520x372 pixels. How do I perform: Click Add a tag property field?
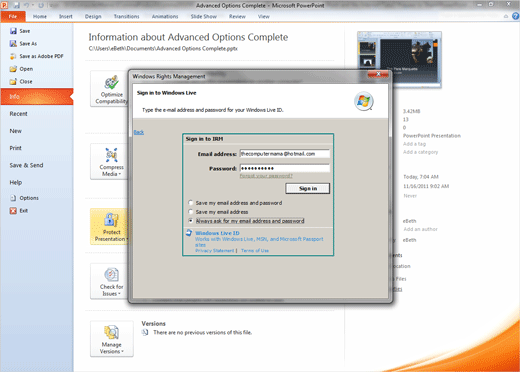click(414, 144)
